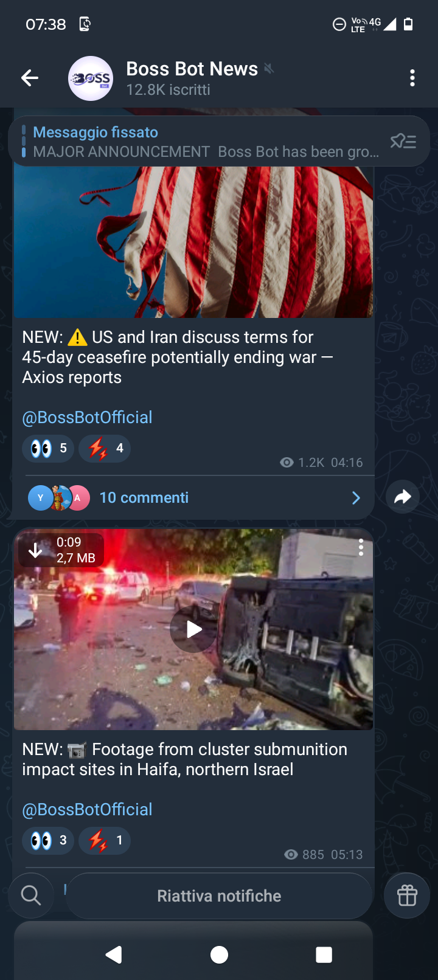Toggle lightning reaction on ceasefire post
Image resolution: width=438 pixels, height=980 pixels.
click(x=105, y=449)
